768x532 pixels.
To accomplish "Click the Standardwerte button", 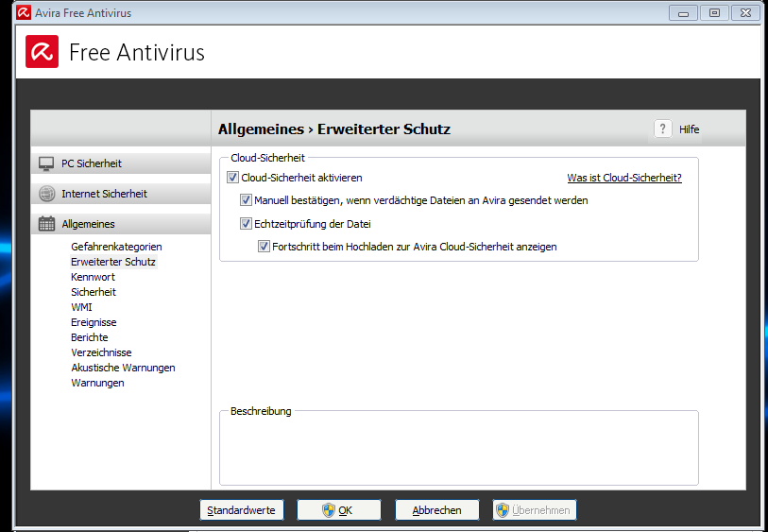I will coord(242,510).
